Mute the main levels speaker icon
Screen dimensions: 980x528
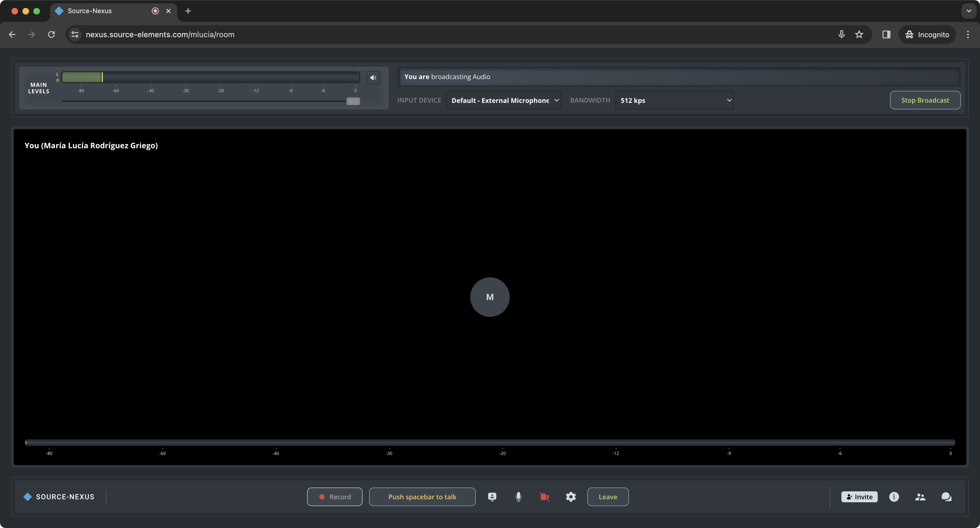click(373, 78)
